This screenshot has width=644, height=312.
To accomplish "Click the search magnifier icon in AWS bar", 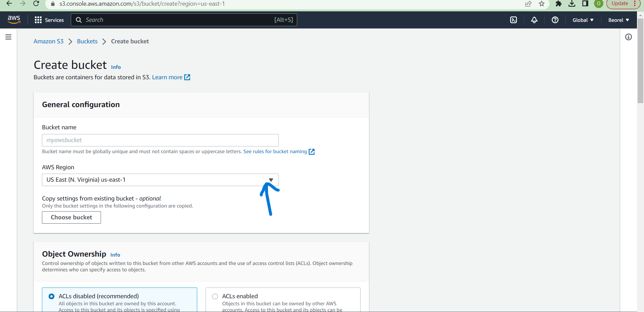I will click(79, 20).
